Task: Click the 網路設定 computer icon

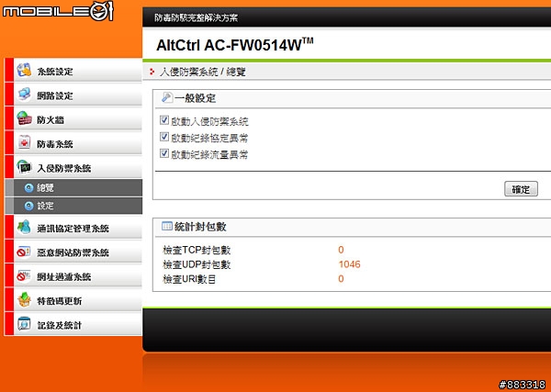Action: tap(24, 95)
